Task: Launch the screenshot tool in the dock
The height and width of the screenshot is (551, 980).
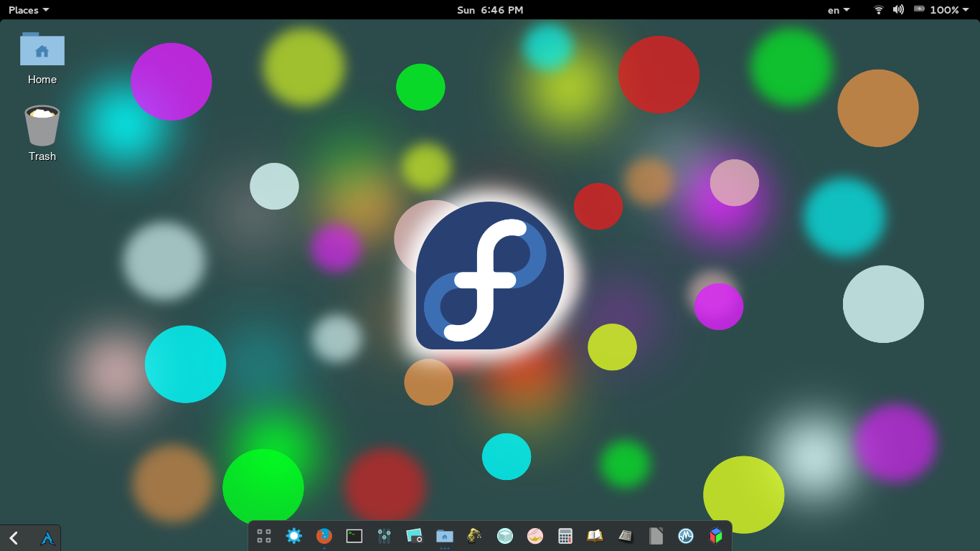Action: 415,536
